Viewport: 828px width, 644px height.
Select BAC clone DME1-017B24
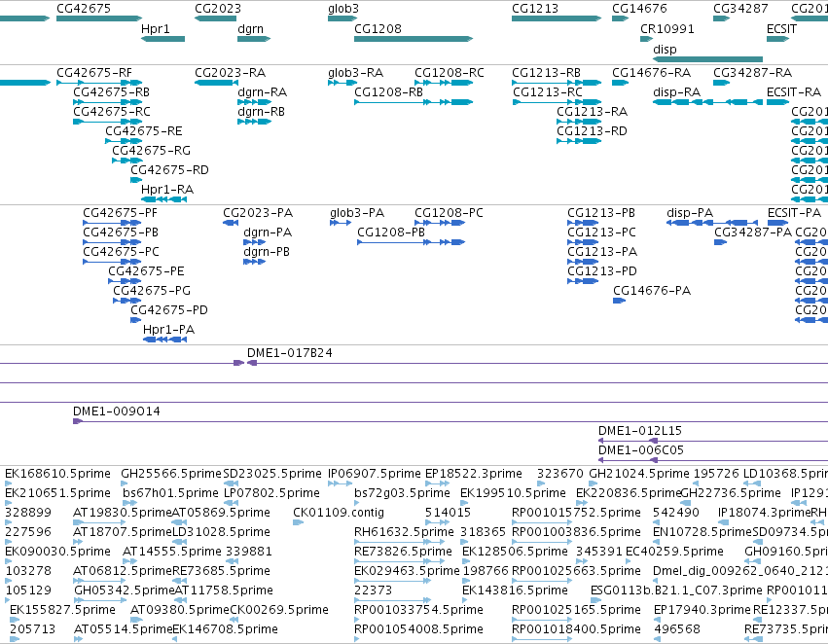[289, 353]
